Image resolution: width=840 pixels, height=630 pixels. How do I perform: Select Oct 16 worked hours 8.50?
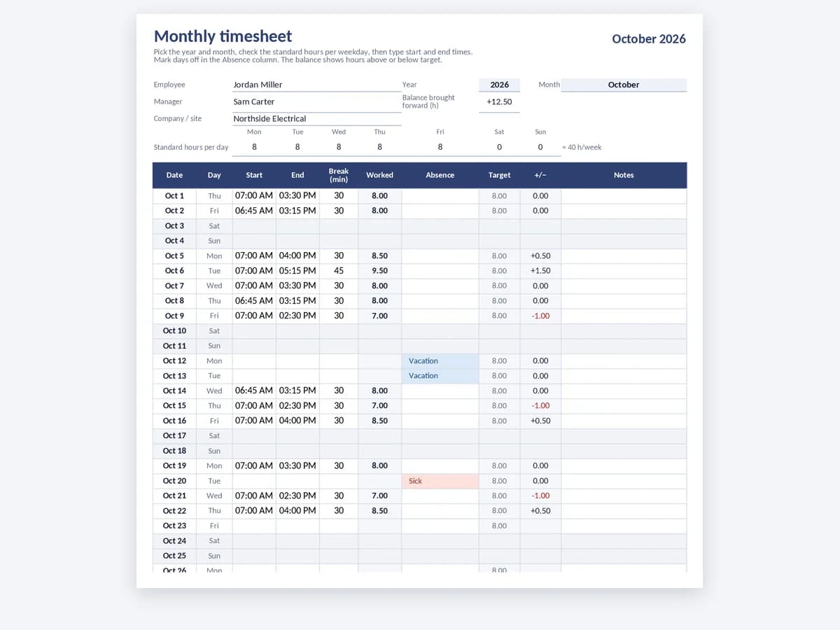point(379,421)
